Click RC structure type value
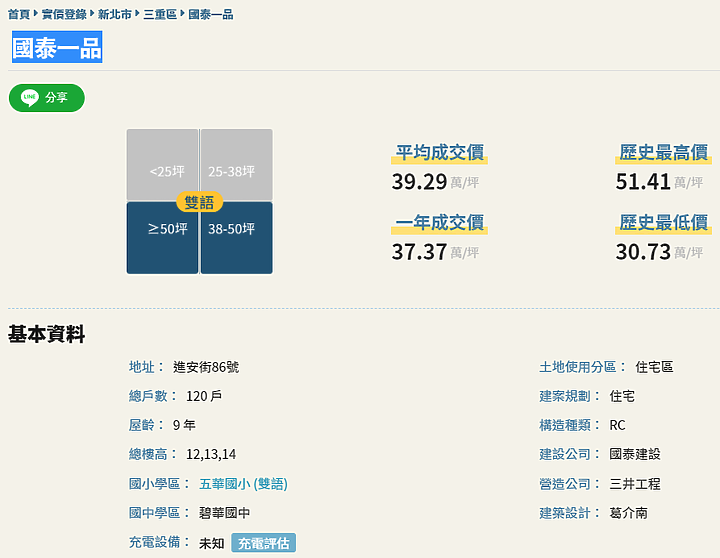The image size is (720, 558). (x=617, y=425)
